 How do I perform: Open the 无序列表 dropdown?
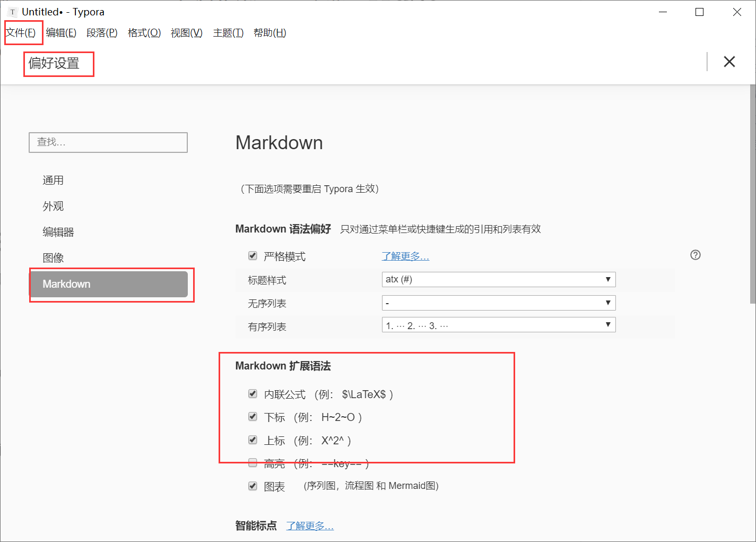(x=499, y=303)
